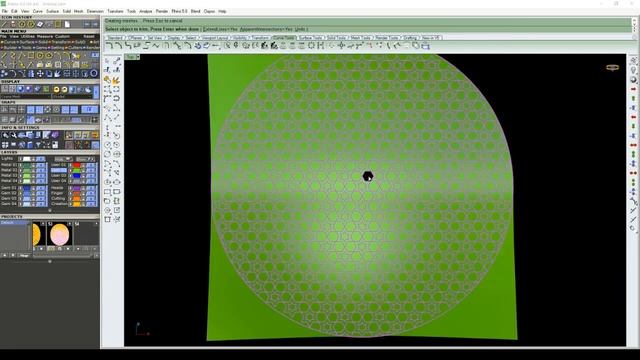Image resolution: width=640 pixels, height=360 pixels.
Task: Click the white page icon in Icon History
Action: click(67, 24)
